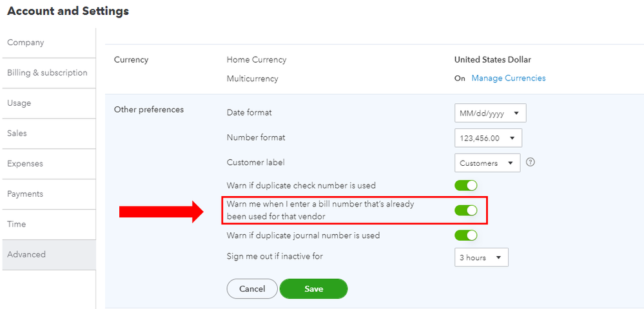Open the Date format dropdown
The image size is (644, 309).
point(490,114)
